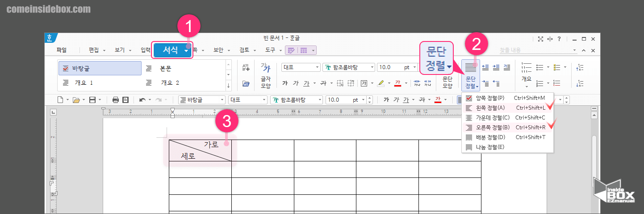
Task: Click the undo arrow icon
Action: [x=142, y=100]
